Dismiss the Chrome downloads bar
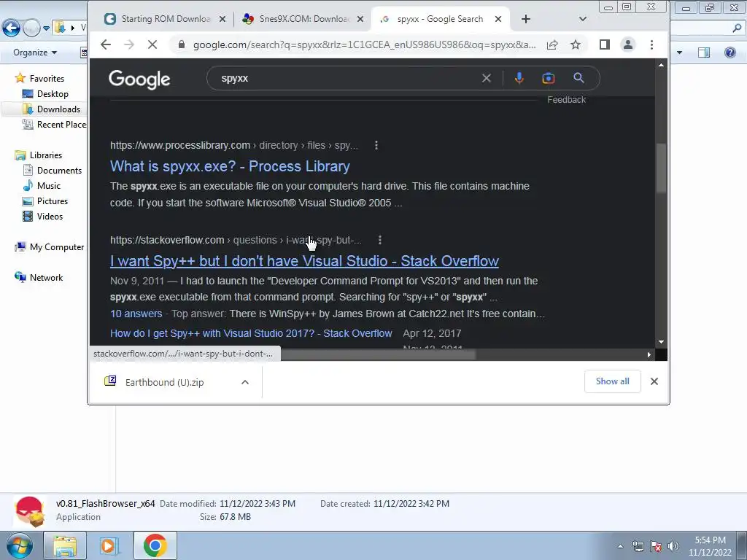This screenshot has height=560, width=747. [654, 381]
